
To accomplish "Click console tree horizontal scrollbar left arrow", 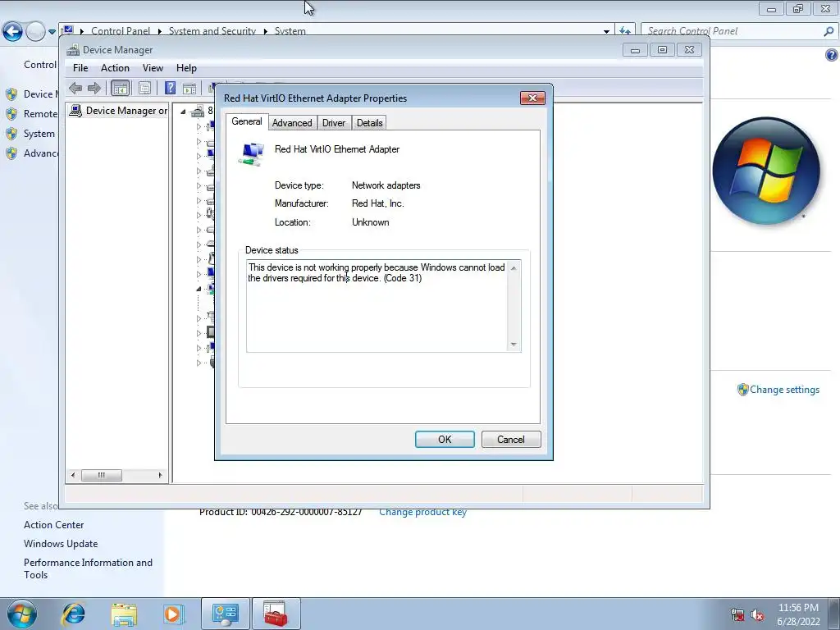I will click(x=73, y=475).
